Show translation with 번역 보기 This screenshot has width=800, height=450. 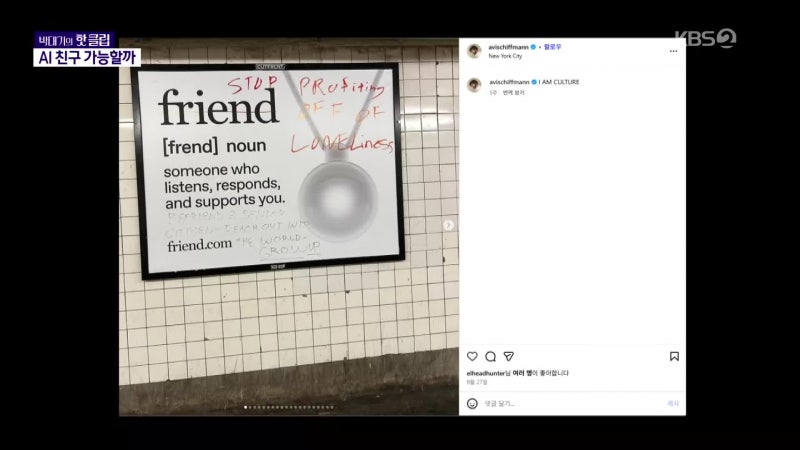[513, 93]
